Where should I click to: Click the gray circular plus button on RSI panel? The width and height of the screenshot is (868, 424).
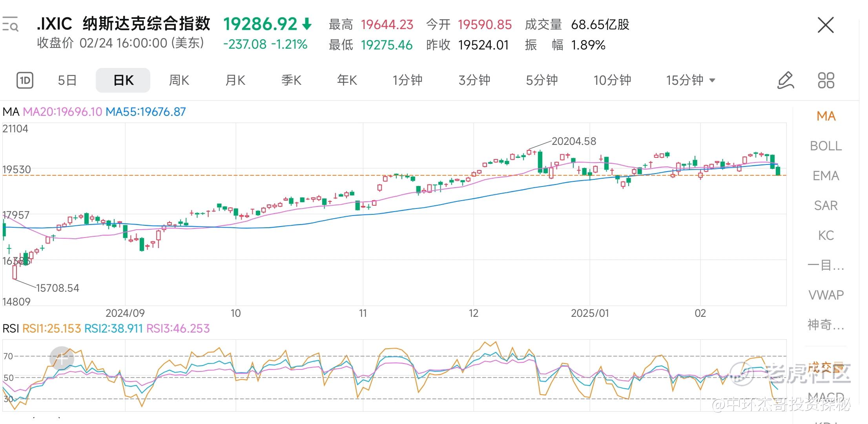coord(62,358)
